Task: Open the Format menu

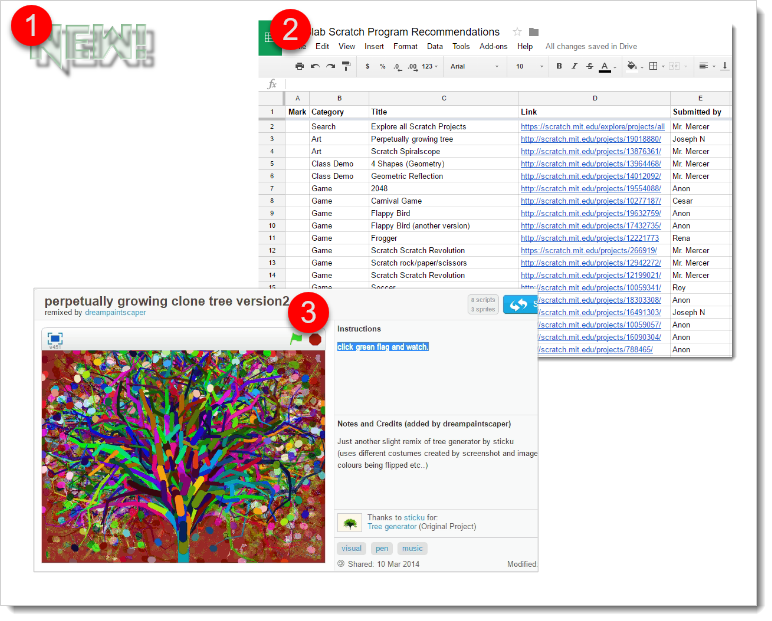Action: click(x=405, y=46)
